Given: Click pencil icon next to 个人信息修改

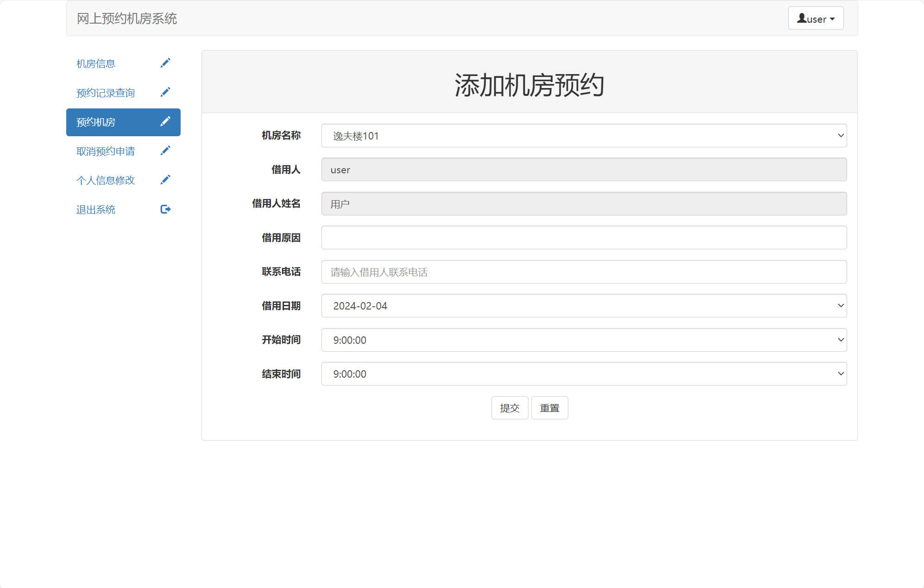Looking at the screenshot, I should (x=165, y=180).
